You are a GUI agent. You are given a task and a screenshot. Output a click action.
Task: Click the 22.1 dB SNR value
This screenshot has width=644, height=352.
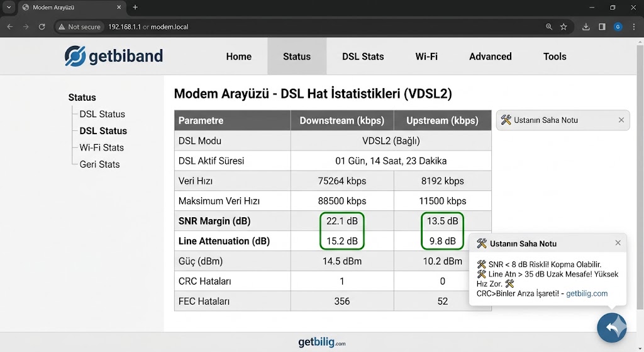point(342,221)
